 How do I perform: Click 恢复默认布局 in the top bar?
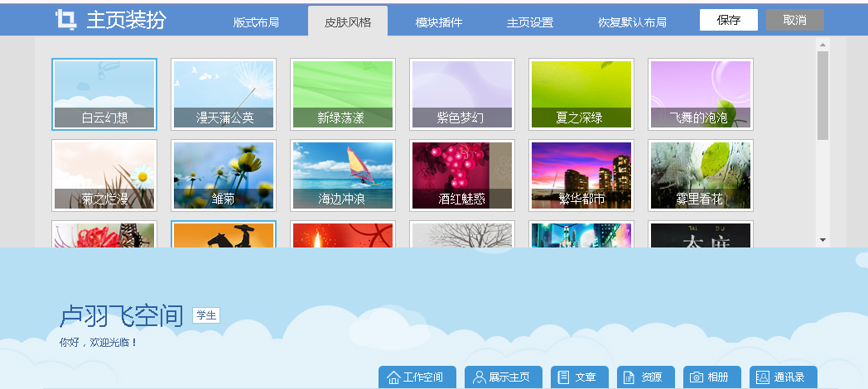coord(632,22)
